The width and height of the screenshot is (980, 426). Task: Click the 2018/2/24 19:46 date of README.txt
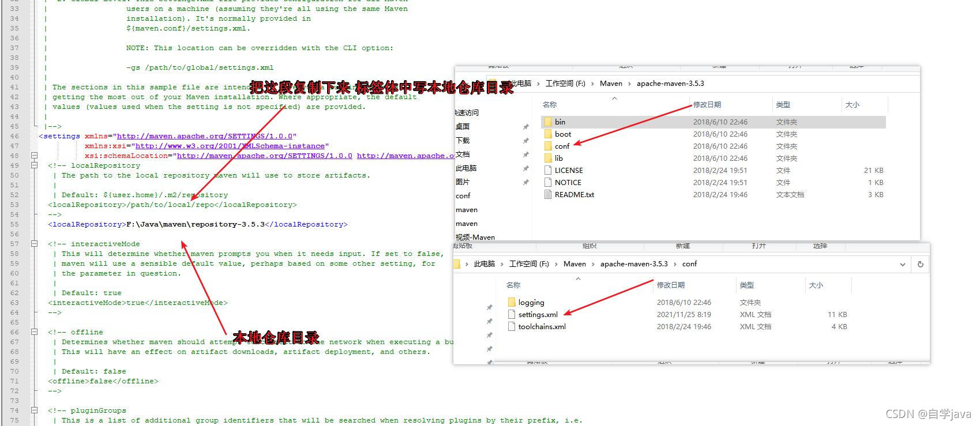click(720, 194)
